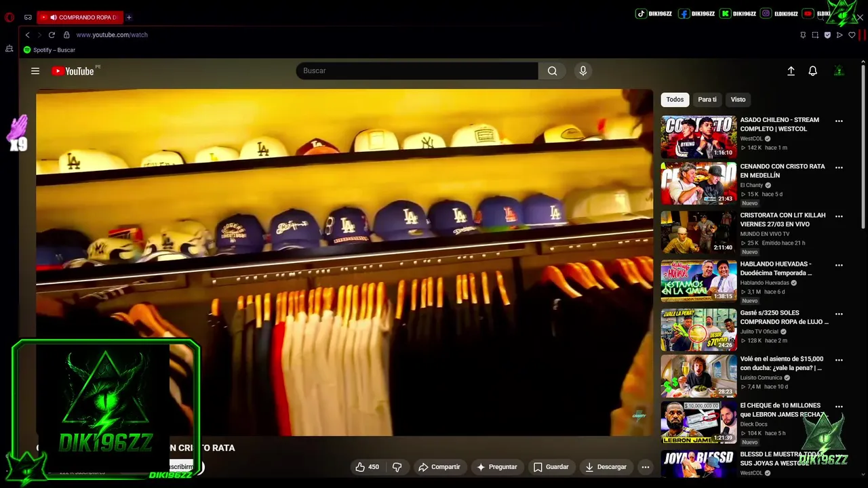Image resolution: width=868 pixels, height=488 pixels.
Task: Click the youtube.com/watch address bar
Action: (111, 35)
